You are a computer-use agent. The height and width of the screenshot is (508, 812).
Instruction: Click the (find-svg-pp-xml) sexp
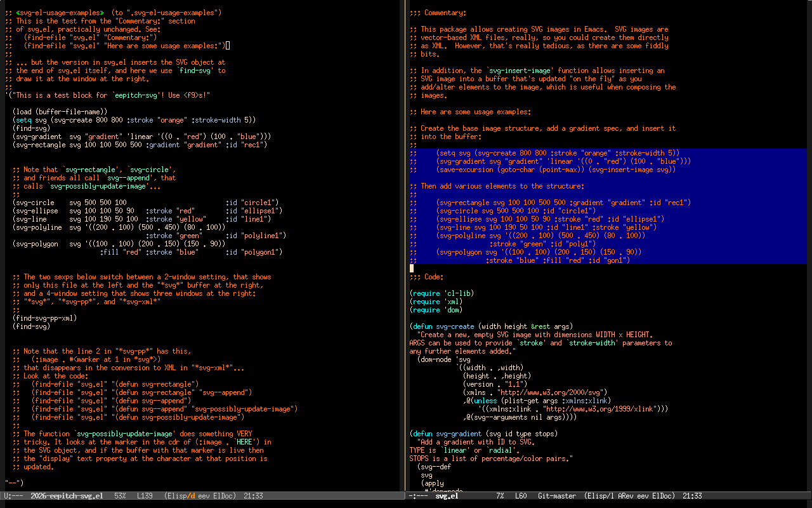(44, 318)
